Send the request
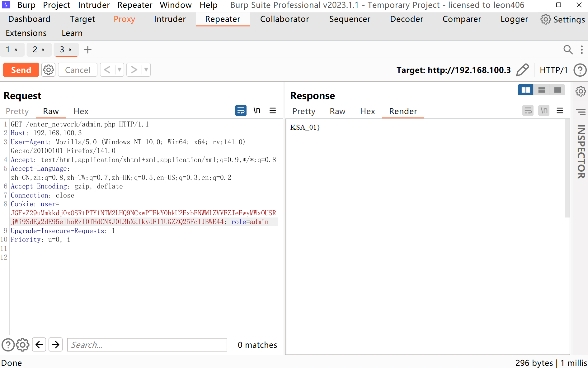The width and height of the screenshot is (588, 368). tap(21, 70)
